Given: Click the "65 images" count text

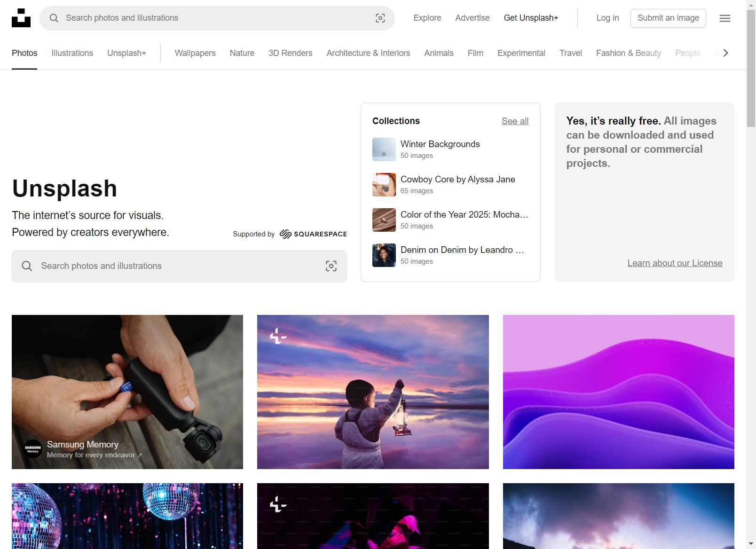Looking at the screenshot, I should tap(417, 191).
